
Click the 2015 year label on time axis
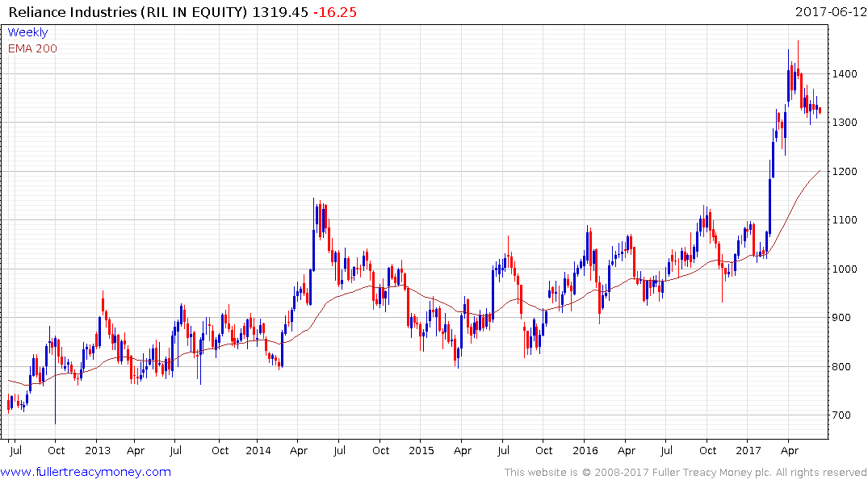[421, 450]
